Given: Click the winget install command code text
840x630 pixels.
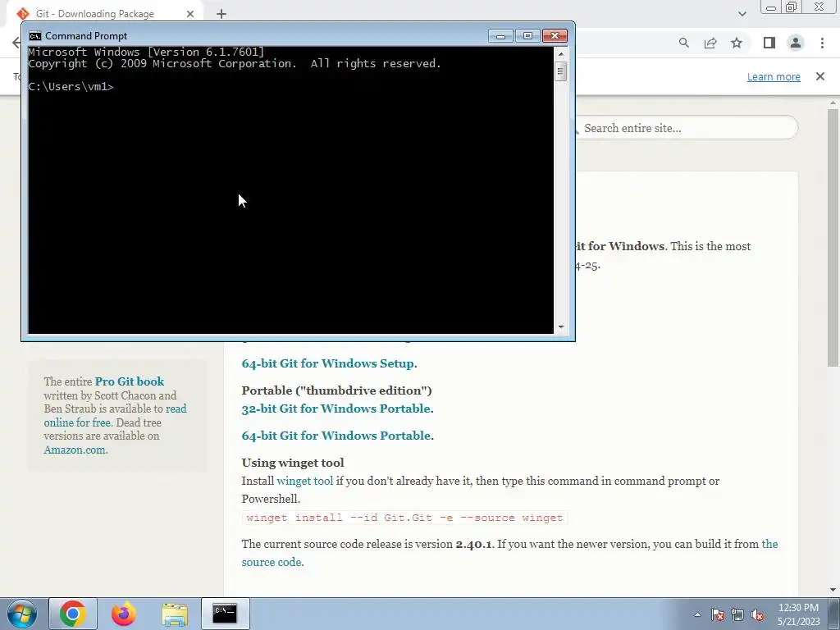Looking at the screenshot, I should (404, 518).
